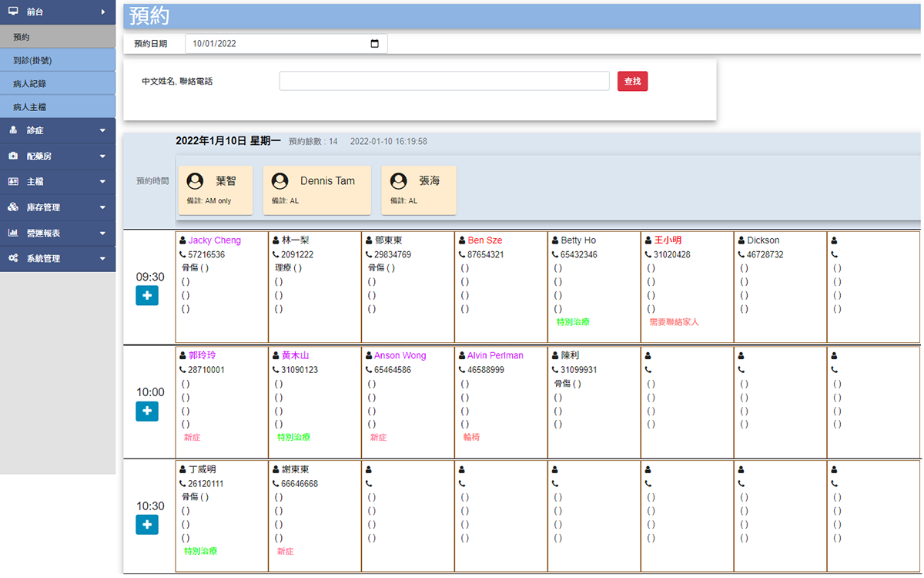Viewport: 924px width, 578px height.
Task: Click the 營運報表 bar chart icon
Action: pos(13,233)
